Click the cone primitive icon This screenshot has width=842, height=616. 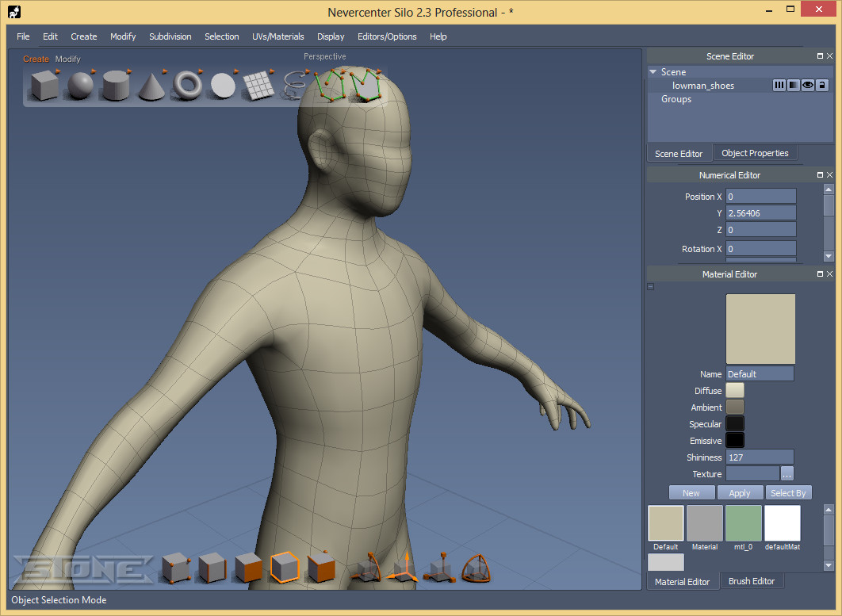point(151,86)
